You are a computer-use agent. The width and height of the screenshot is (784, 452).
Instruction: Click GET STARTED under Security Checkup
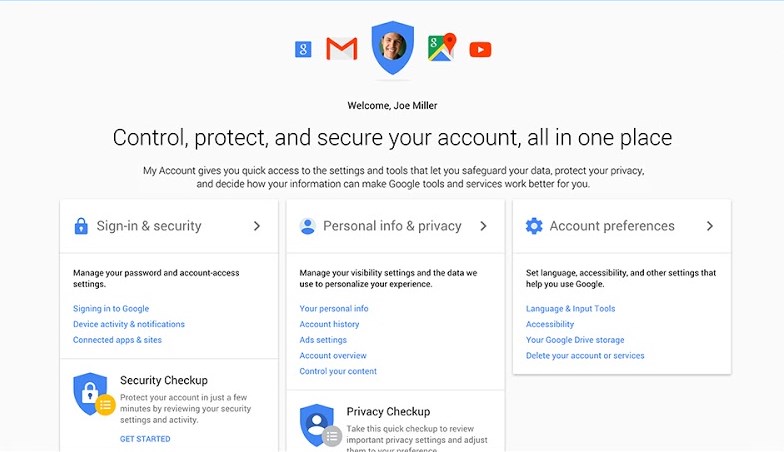click(145, 439)
